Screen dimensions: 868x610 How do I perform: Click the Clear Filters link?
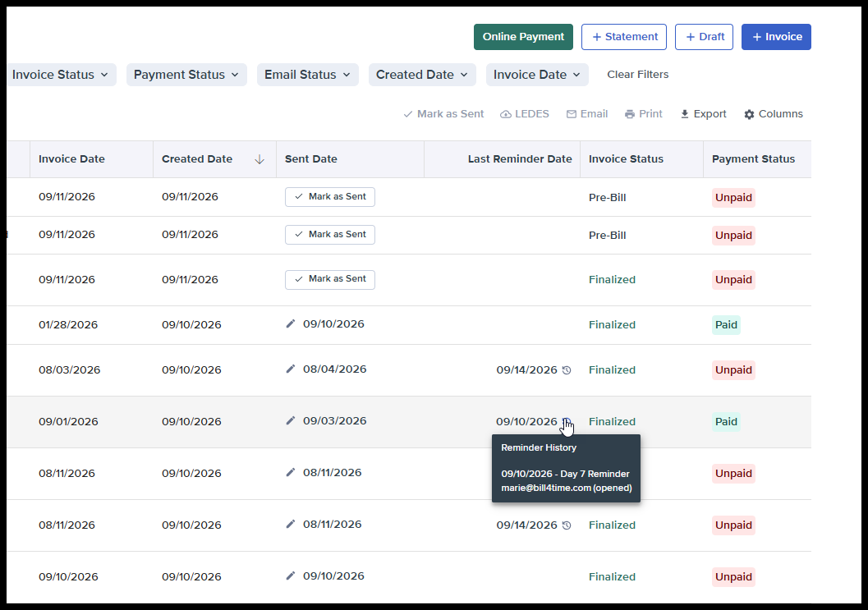pyautogui.click(x=638, y=74)
